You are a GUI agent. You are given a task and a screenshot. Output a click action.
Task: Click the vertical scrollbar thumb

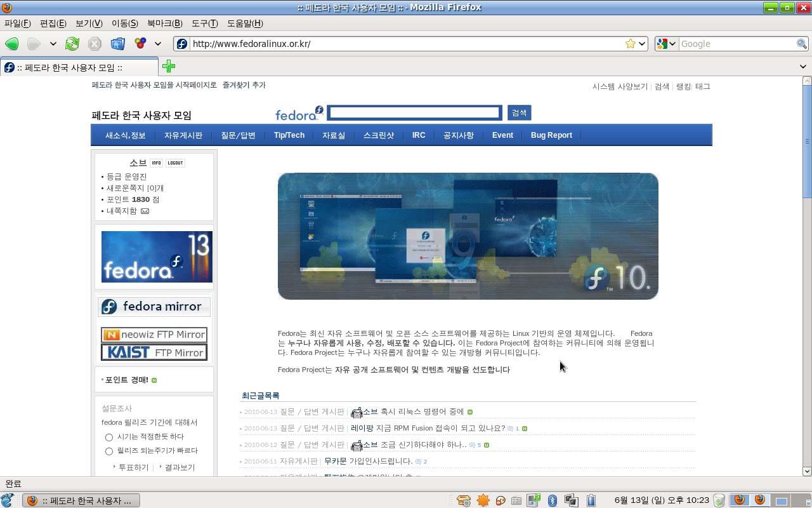807,142
